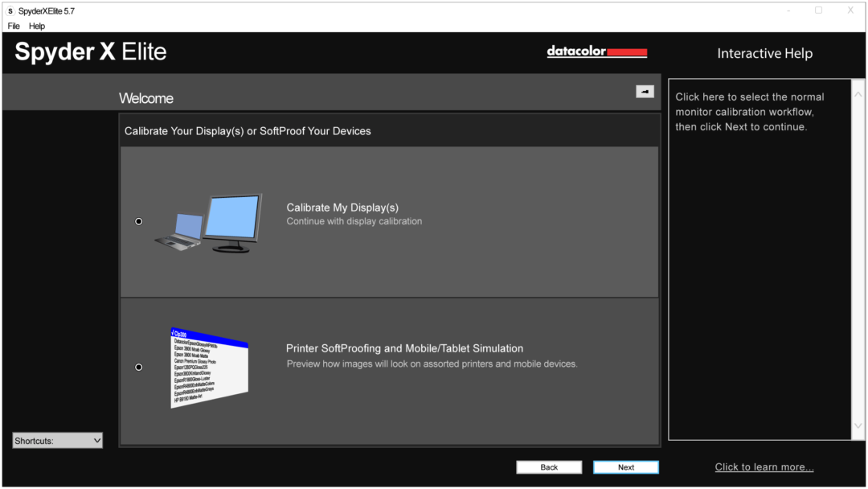Click 'Continue with display calibration' description
Screen dimensions: 868x489
(354, 221)
